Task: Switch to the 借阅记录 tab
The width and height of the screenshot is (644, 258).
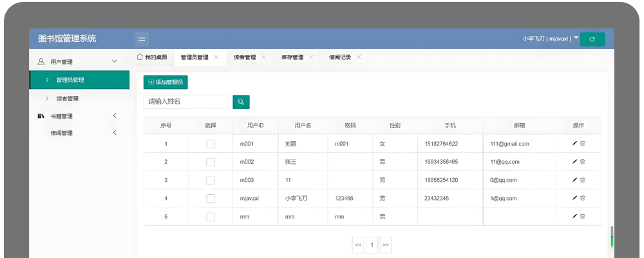Action: tap(339, 57)
